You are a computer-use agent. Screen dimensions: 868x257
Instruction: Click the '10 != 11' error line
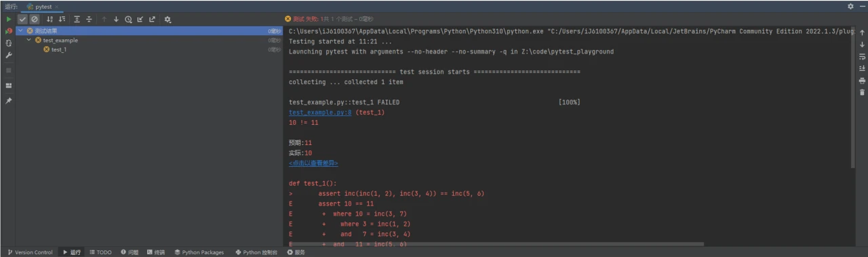[304, 123]
